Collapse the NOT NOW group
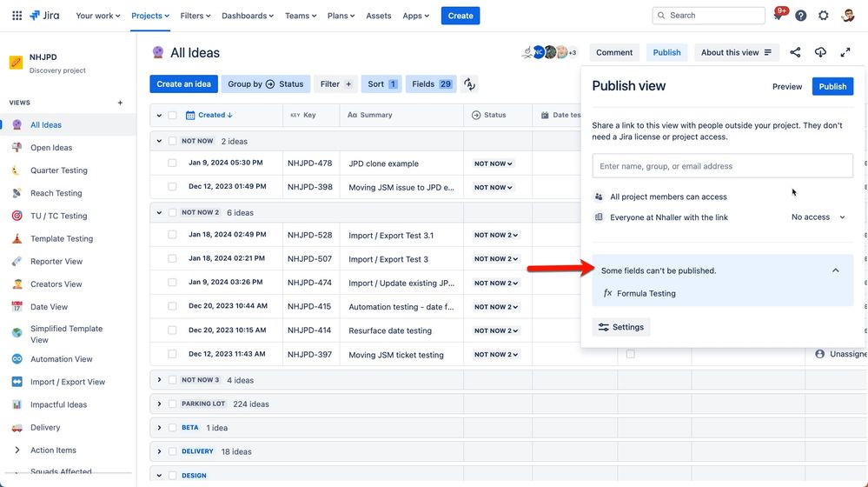This screenshot has height=487, width=868. [x=159, y=141]
